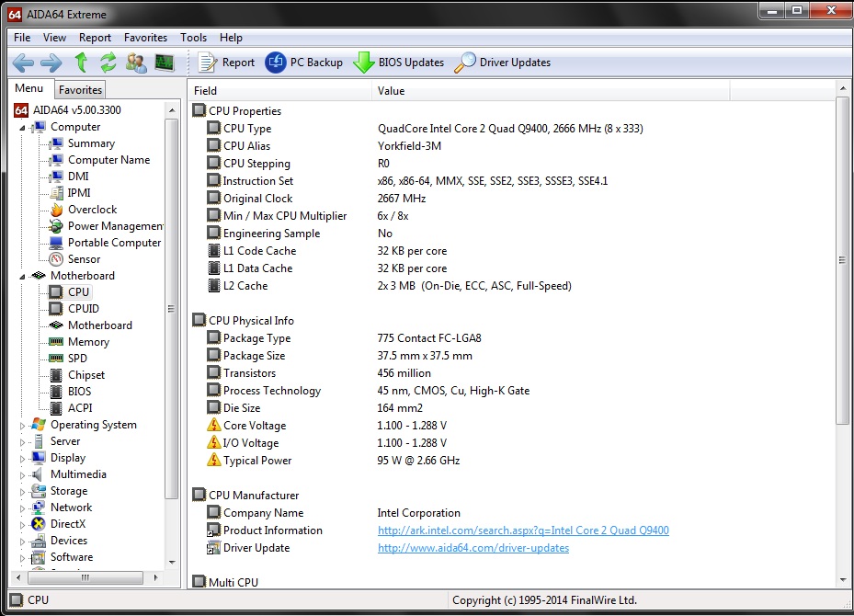Click the green up-level arrow icon

pyautogui.click(x=81, y=63)
